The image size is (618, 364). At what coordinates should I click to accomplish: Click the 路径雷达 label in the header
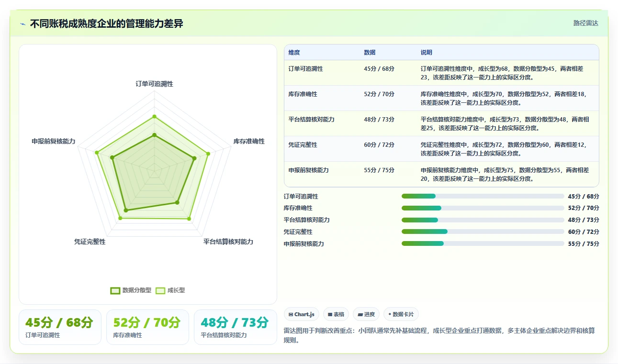585,23
